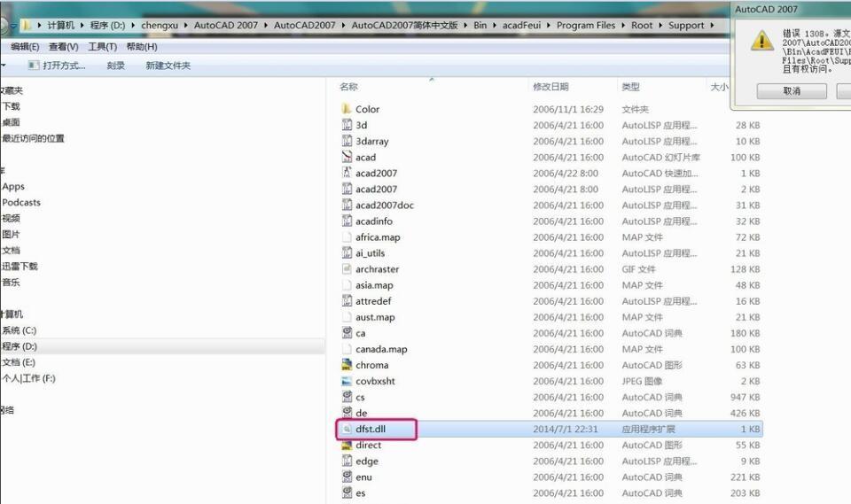The width and height of the screenshot is (851, 504).
Task: Select the de dictionary file icon
Action: click(347, 412)
